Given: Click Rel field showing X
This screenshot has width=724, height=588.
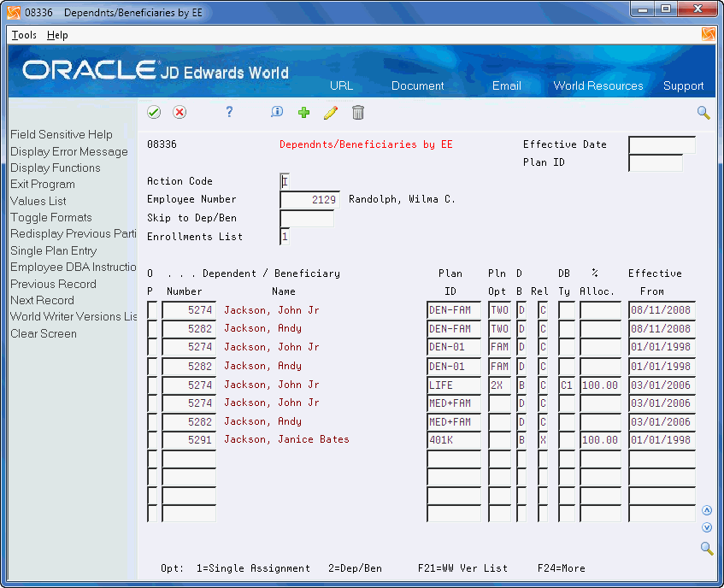Looking at the screenshot, I should click(x=543, y=440).
